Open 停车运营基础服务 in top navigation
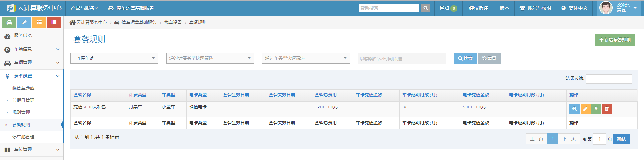Image resolution: width=644 pixels, height=160 pixels. (x=131, y=8)
